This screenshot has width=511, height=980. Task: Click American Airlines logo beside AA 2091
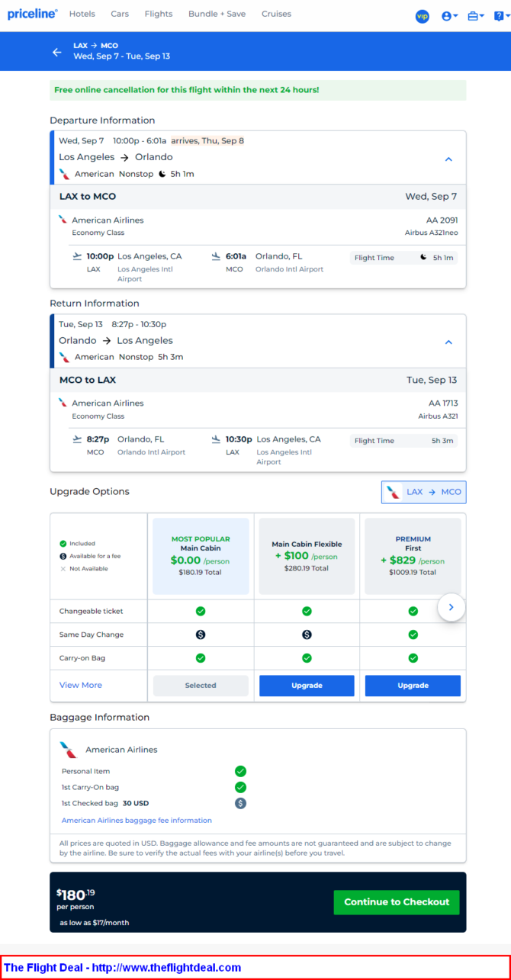click(x=63, y=220)
